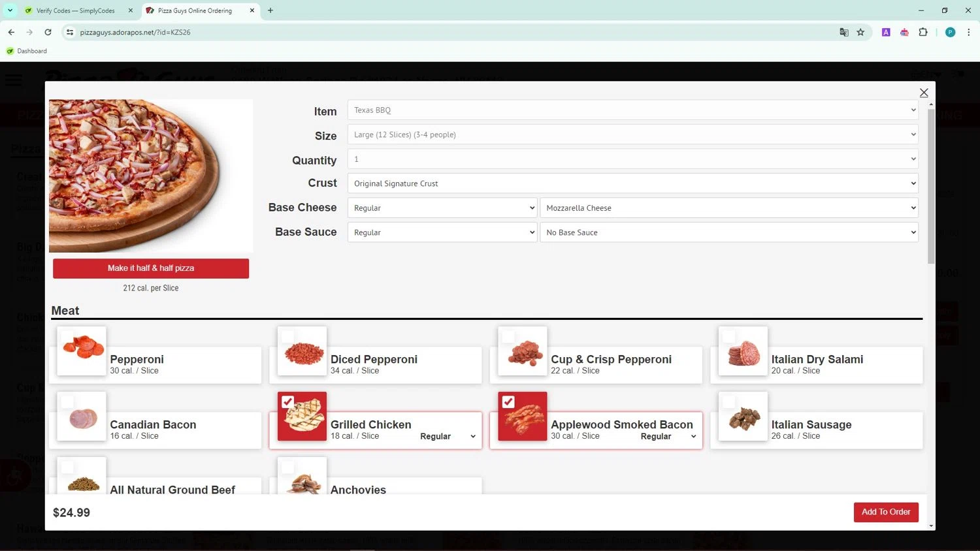Open Applewood Smoked Bacon amount dropdown
The image size is (980, 551).
click(668, 436)
